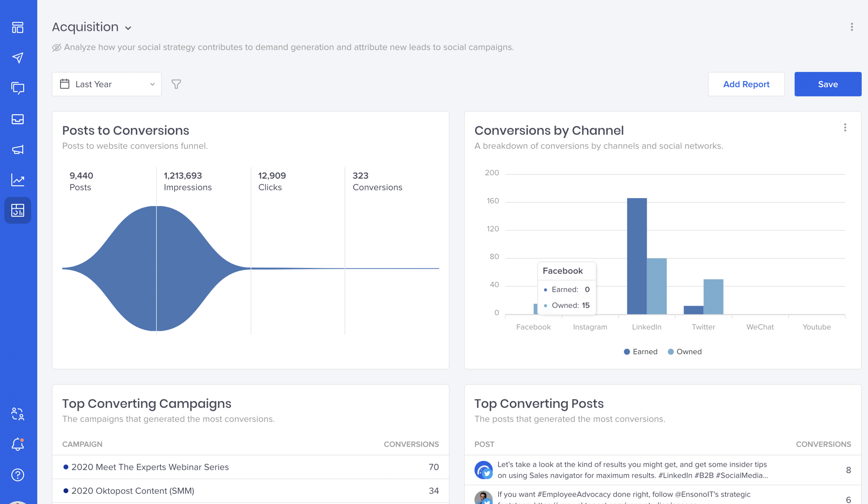The height and width of the screenshot is (504, 868).
Task: Sort campaigns by the CONVERSIONS column header
Action: click(x=411, y=444)
